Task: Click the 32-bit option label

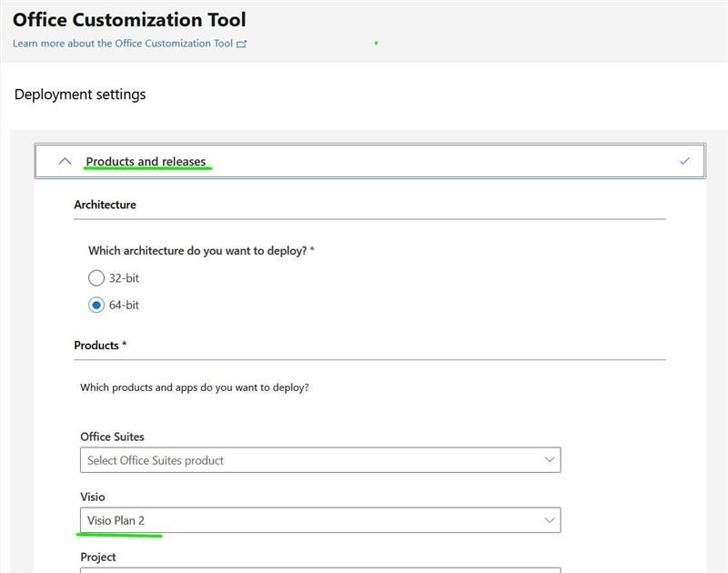Action: click(x=124, y=278)
